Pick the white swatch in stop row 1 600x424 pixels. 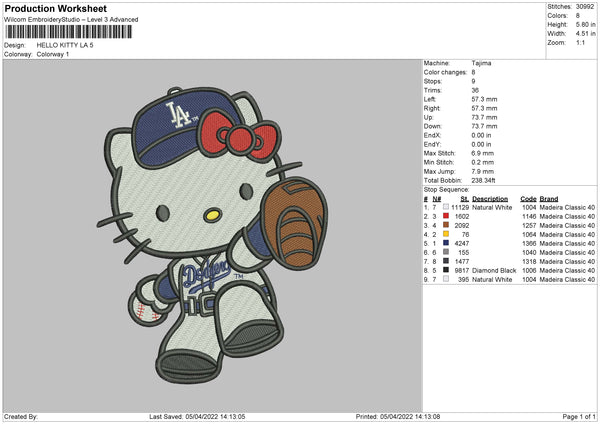coord(446,207)
